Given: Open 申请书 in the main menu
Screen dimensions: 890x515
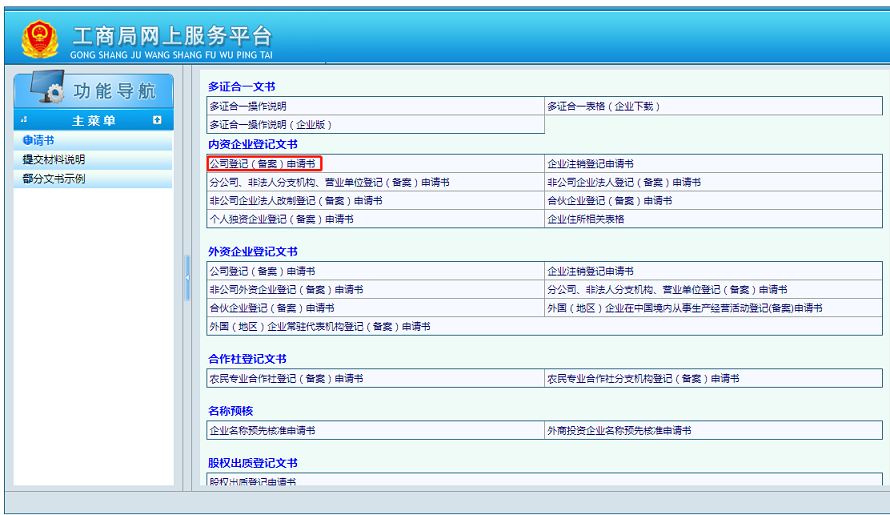Looking at the screenshot, I should 39,140.
